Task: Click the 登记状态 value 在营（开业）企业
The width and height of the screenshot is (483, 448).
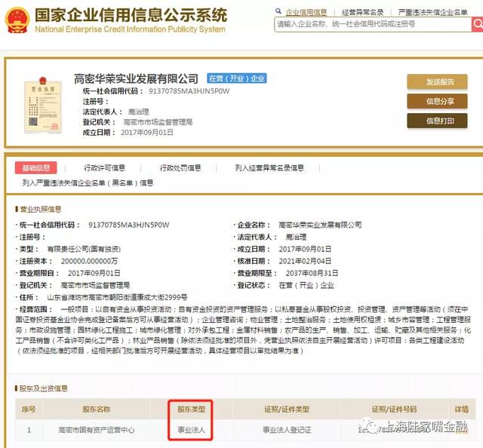Action: 306,285
